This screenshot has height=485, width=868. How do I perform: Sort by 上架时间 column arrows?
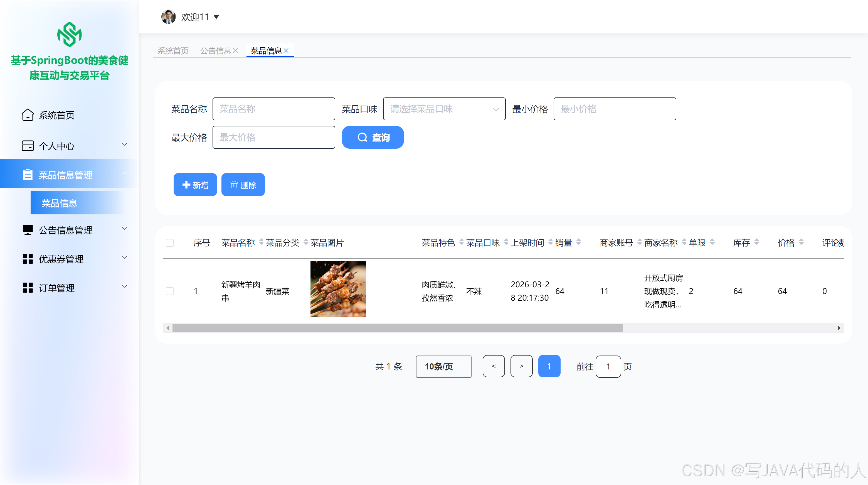coord(550,242)
